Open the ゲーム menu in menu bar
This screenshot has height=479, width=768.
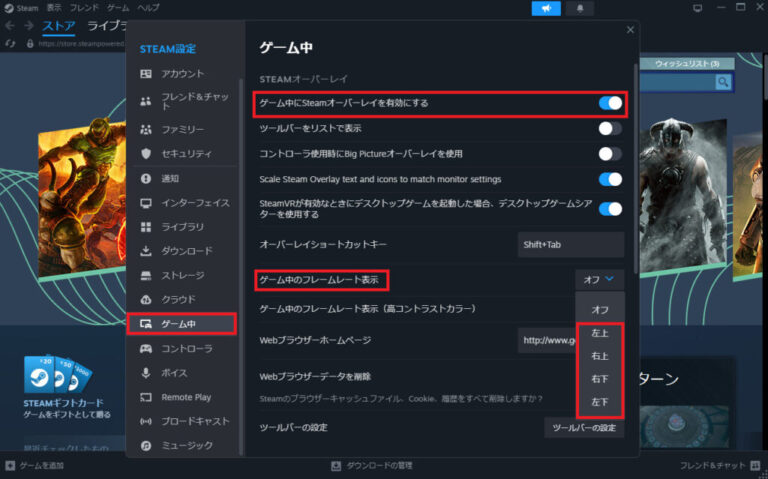pyautogui.click(x=118, y=8)
